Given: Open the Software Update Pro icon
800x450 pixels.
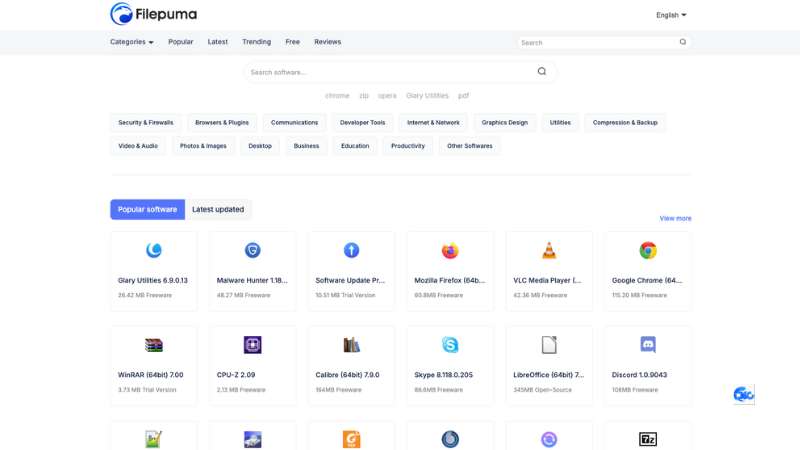Looking at the screenshot, I should [x=351, y=250].
